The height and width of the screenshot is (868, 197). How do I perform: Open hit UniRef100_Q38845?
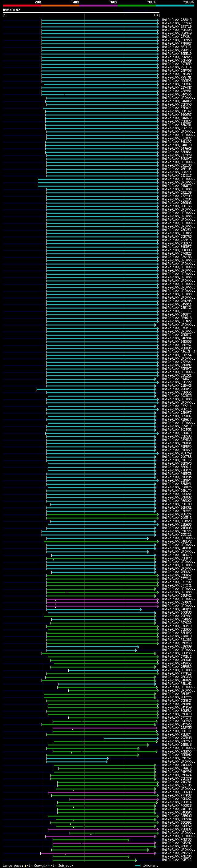coord(176,20)
